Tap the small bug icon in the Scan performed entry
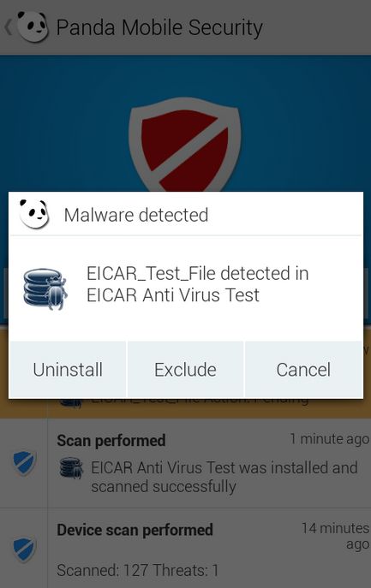Image resolution: width=371 pixels, height=588 pixels. pyautogui.click(x=71, y=468)
